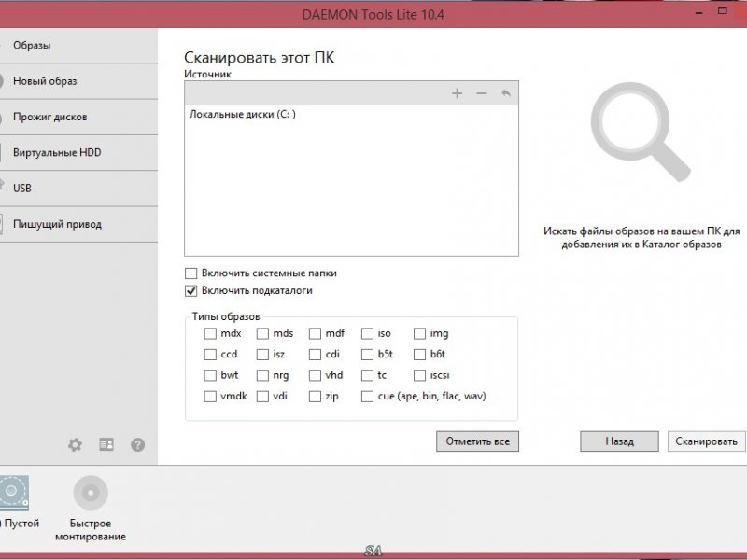Go back with the Назад button
747x560 pixels.
pyautogui.click(x=619, y=441)
